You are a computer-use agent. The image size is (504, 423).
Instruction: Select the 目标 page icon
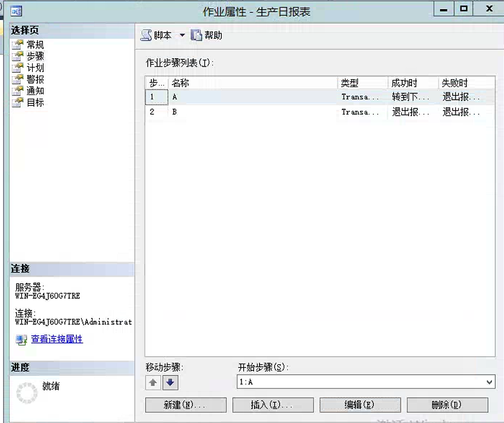[x=17, y=102]
